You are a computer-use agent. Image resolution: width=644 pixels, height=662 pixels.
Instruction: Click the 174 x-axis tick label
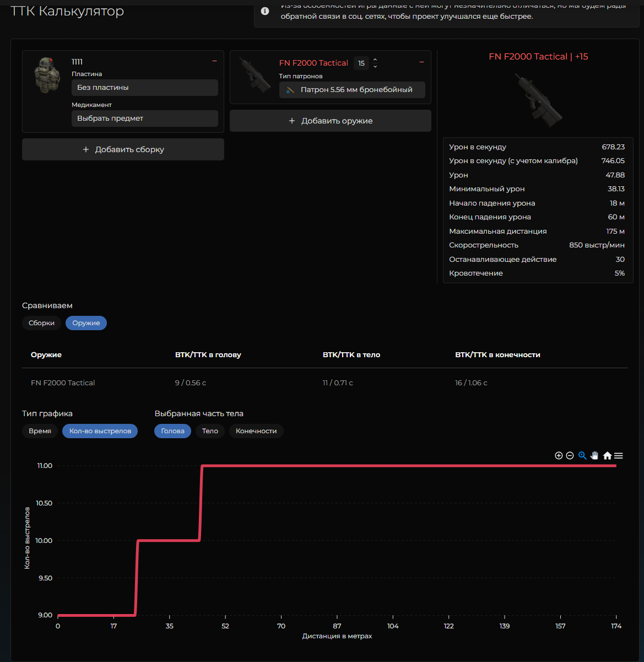click(616, 626)
